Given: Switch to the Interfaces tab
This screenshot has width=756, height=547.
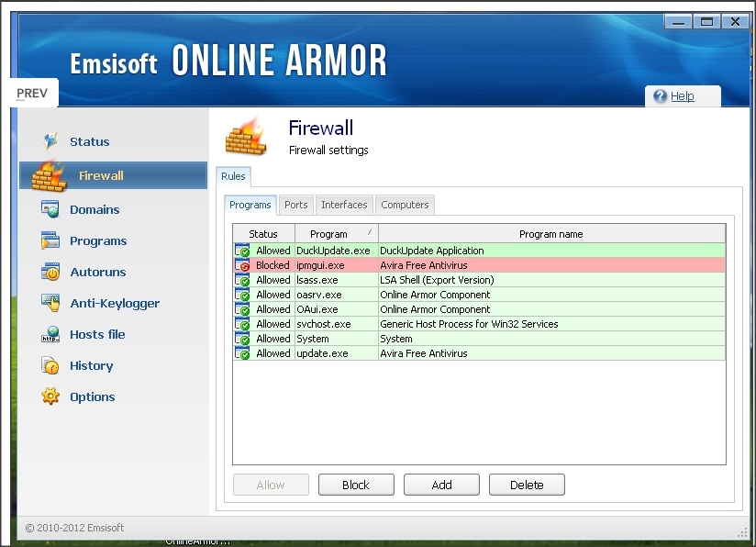Looking at the screenshot, I should (x=344, y=205).
